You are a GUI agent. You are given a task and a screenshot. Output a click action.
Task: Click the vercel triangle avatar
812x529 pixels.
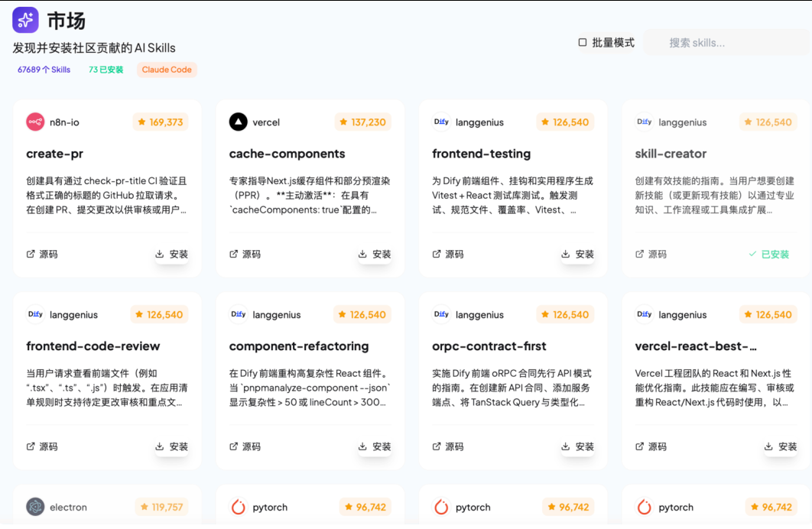tap(239, 122)
